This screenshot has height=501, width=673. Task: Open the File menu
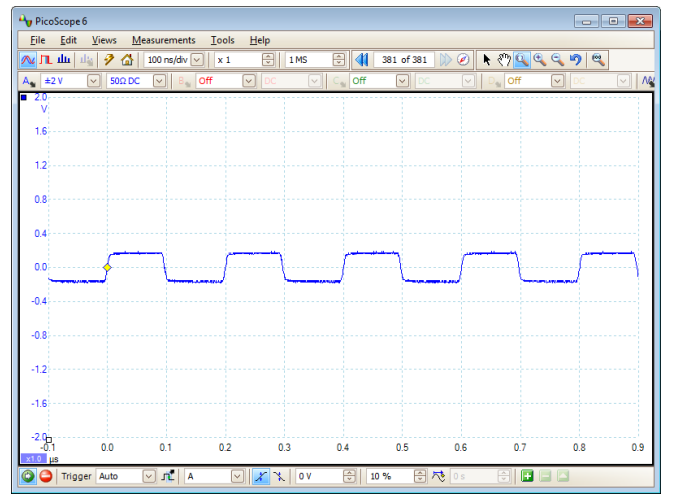pos(38,40)
